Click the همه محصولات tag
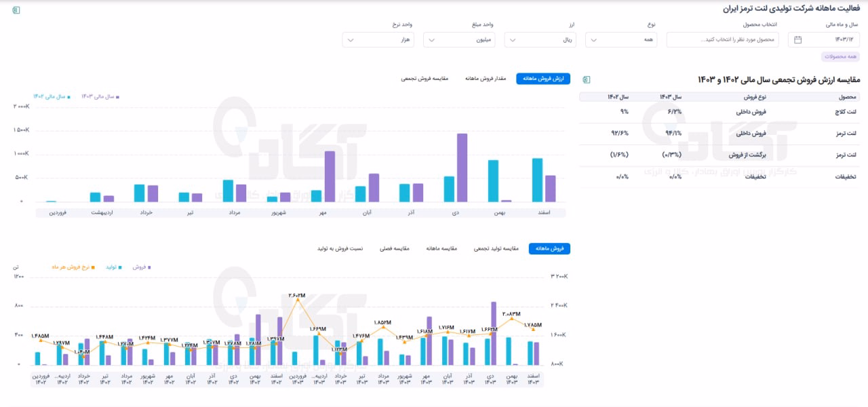868x407 pixels. [840, 57]
